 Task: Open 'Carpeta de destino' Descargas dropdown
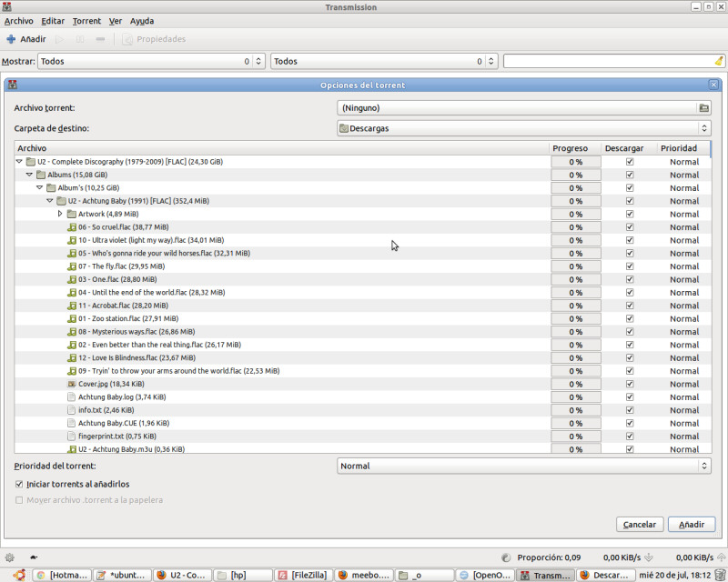524,128
